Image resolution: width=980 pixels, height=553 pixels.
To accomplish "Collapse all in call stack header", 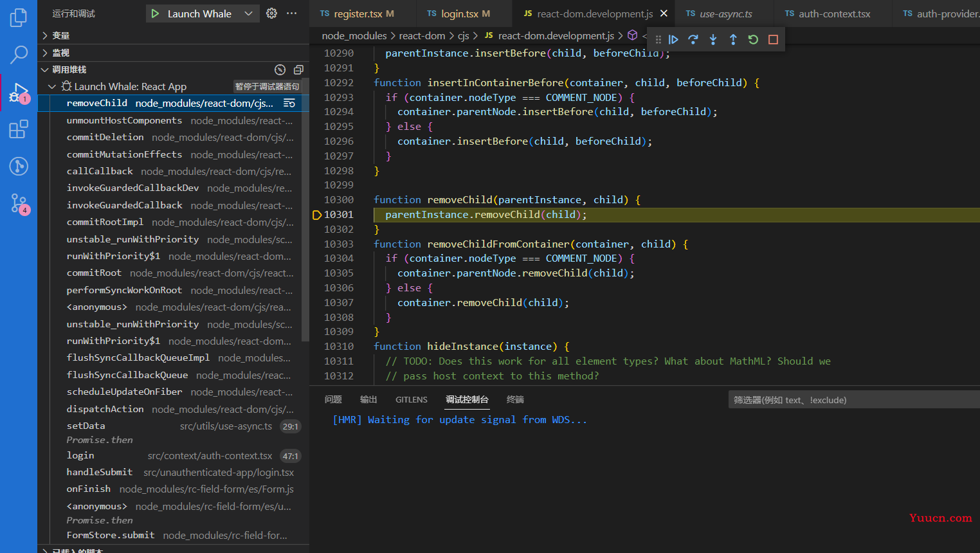I will pyautogui.click(x=298, y=69).
